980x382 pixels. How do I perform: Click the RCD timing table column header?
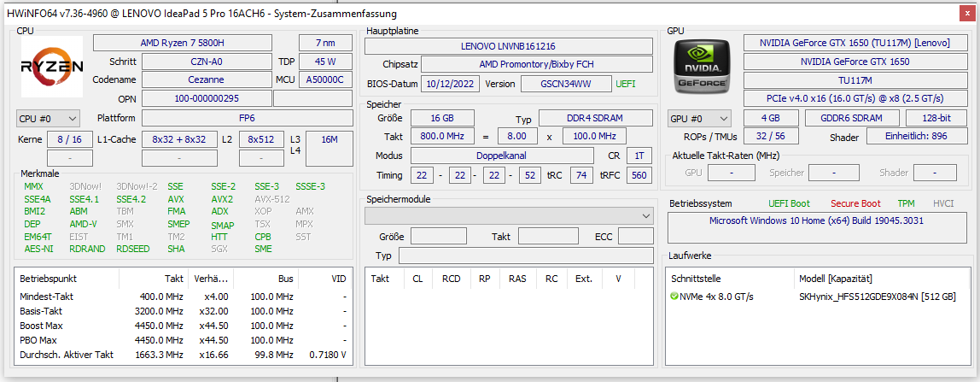[x=452, y=279]
